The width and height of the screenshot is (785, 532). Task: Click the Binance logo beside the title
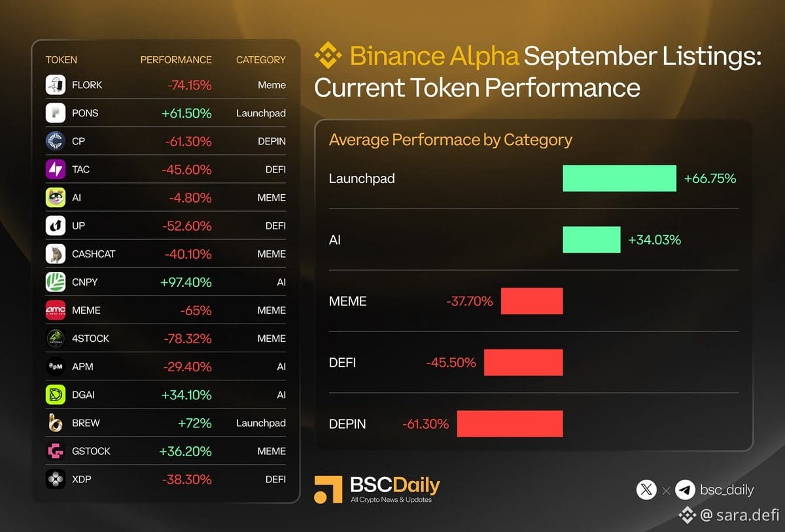click(x=328, y=56)
